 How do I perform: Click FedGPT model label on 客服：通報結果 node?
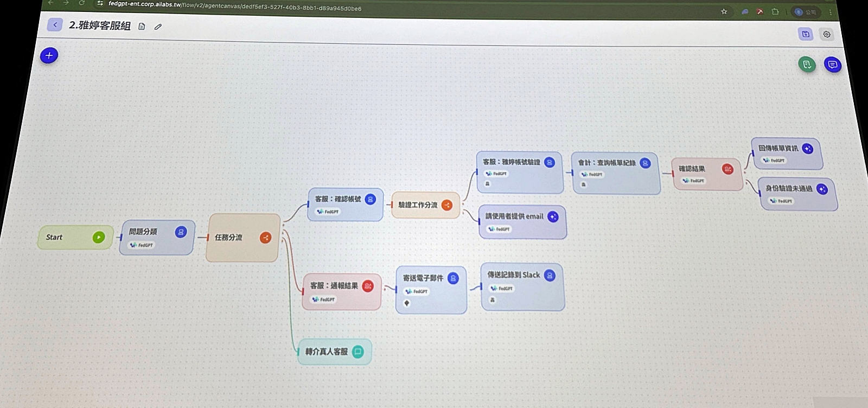(x=324, y=299)
